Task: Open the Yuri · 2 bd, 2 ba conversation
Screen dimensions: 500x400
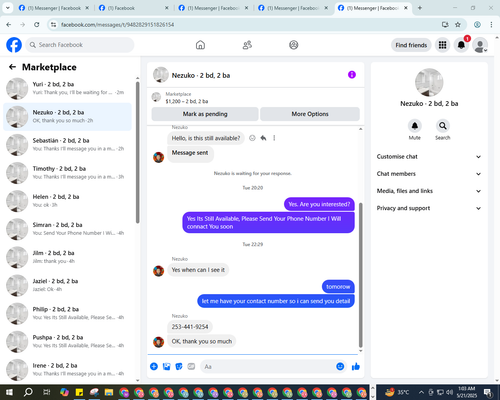Action: pyautogui.click(x=67, y=89)
